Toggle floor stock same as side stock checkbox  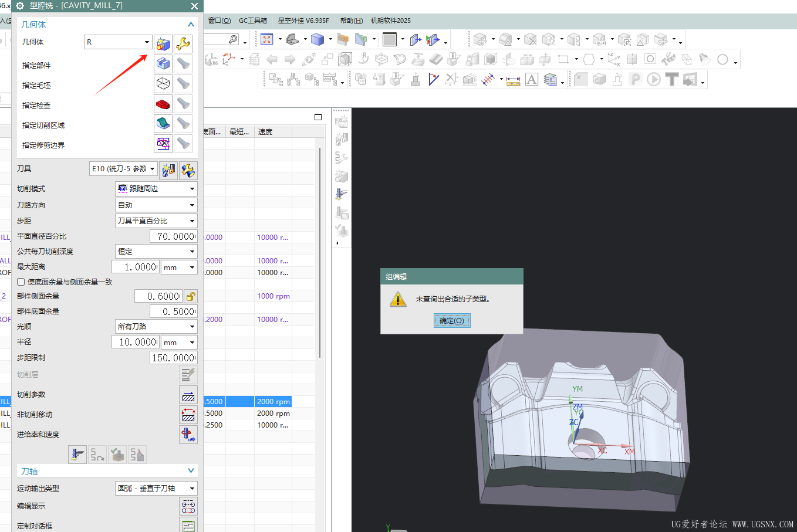point(21,282)
